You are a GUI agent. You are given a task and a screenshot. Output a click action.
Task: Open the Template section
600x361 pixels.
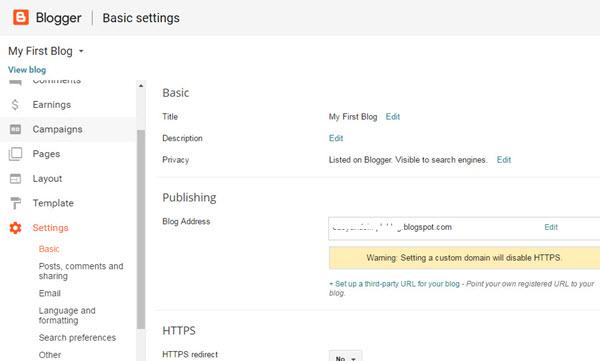53,203
